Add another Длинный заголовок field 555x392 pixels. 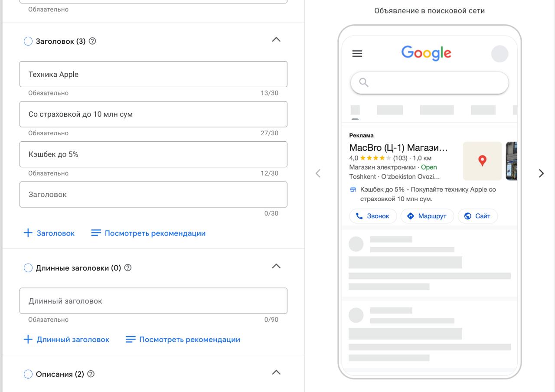click(x=66, y=340)
